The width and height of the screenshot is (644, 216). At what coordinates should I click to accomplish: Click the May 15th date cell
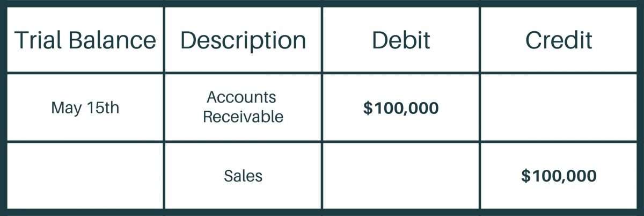tap(85, 108)
